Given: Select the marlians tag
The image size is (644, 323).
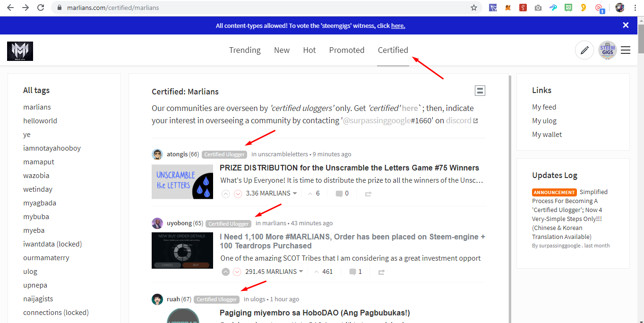Looking at the screenshot, I should coord(37,107).
